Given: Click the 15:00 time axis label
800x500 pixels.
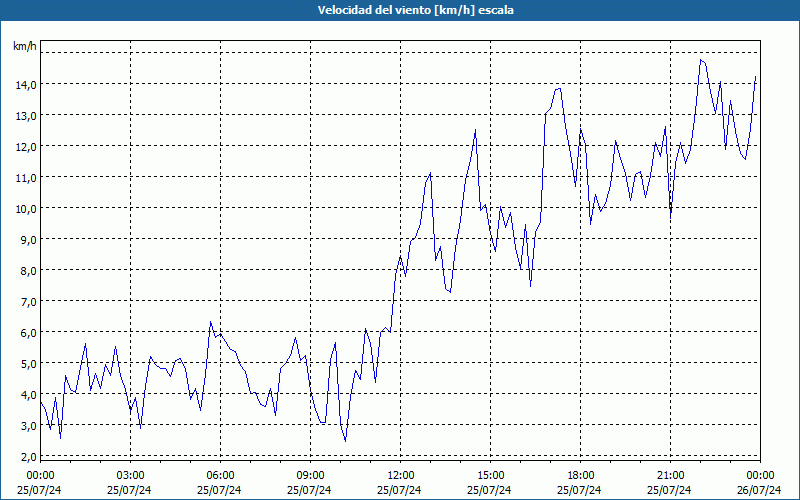Looking at the screenshot, I should 490,476.
